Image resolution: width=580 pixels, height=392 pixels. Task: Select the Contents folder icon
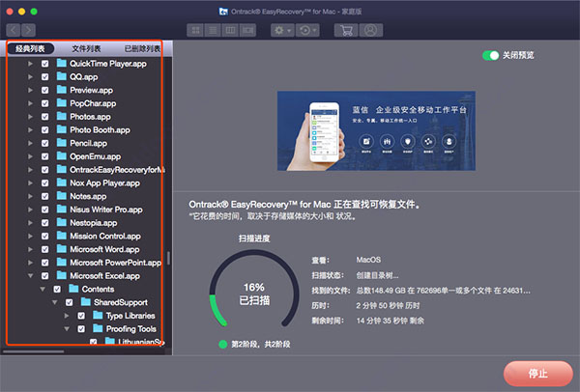point(73,289)
